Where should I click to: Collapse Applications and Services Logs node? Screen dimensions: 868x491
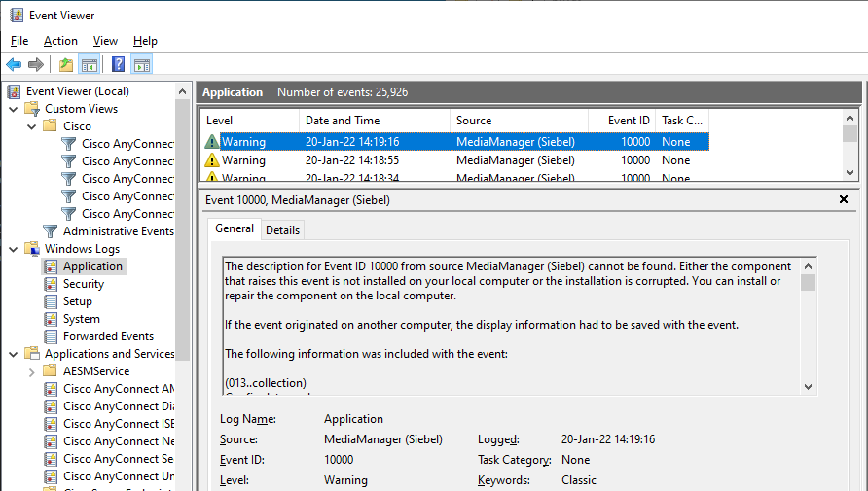pos(14,355)
